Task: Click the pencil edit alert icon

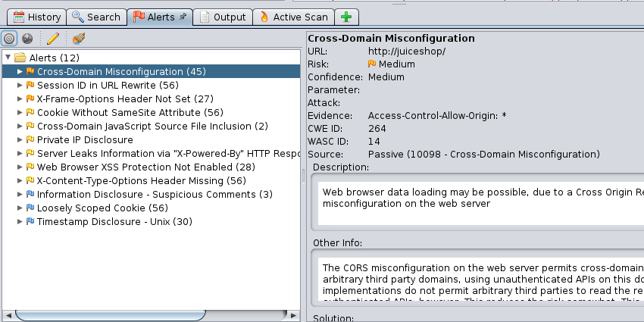Action: pyautogui.click(x=53, y=38)
